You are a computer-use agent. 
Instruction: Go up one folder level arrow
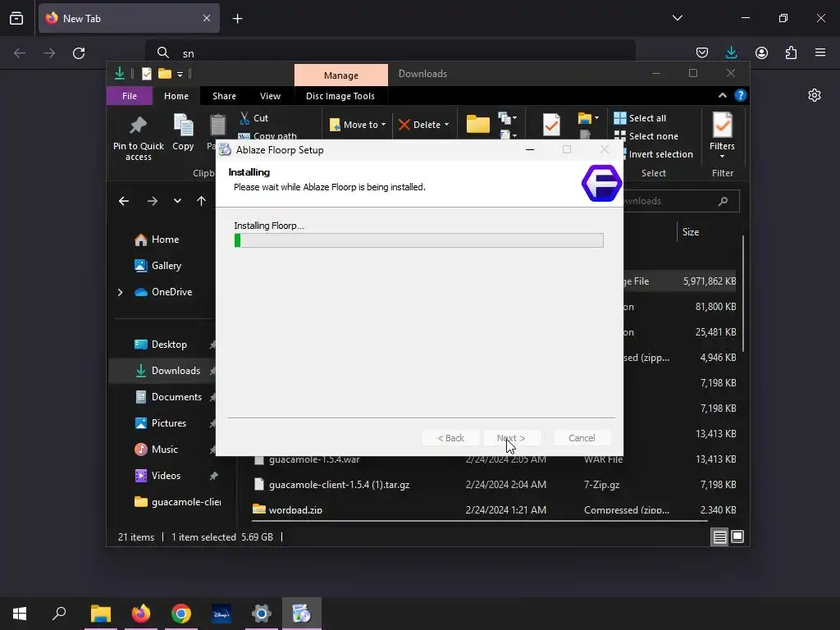click(x=201, y=201)
